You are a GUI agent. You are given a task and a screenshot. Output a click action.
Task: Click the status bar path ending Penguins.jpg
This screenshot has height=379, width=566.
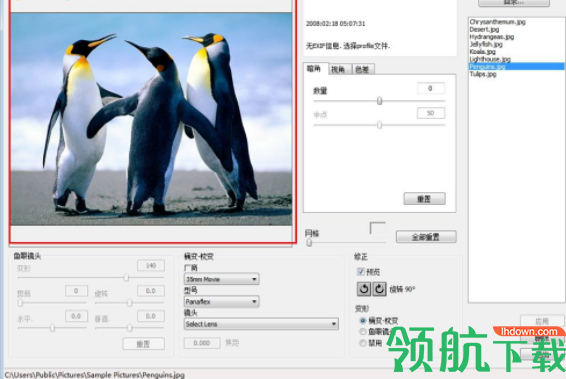tap(95, 375)
